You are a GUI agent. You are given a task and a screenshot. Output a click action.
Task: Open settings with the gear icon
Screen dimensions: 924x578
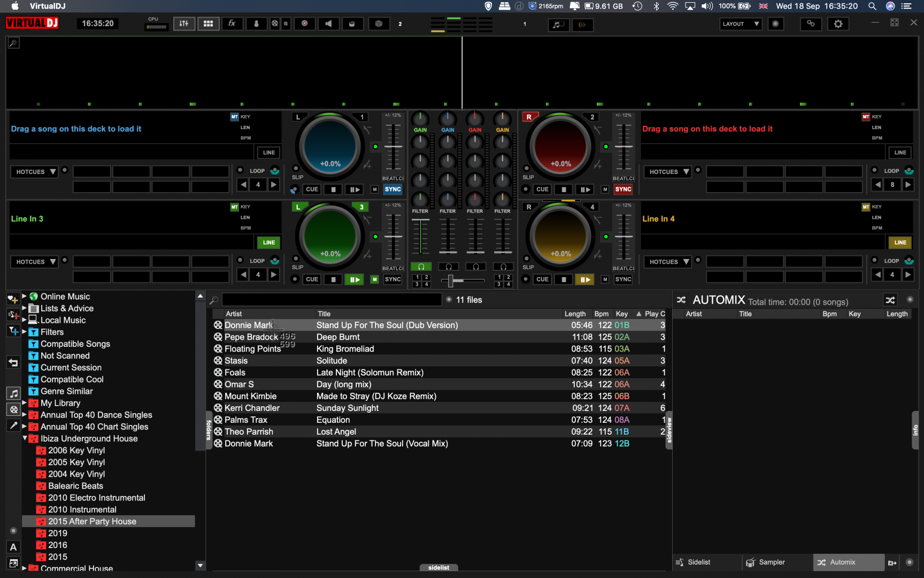[838, 24]
